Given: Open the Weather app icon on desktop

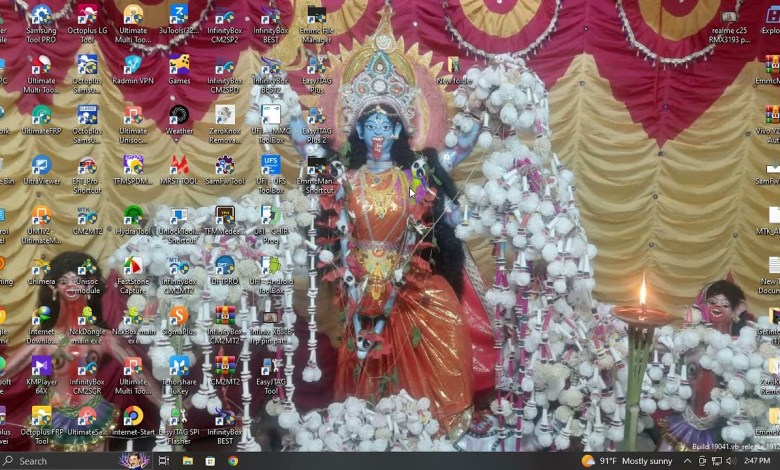Looking at the screenshot, I should [x=179, y=115].
